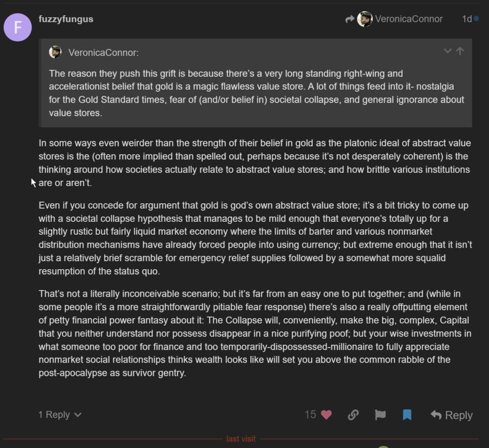
Task: Click the "VeronicaConnor:" quote title
Action: 104,52
